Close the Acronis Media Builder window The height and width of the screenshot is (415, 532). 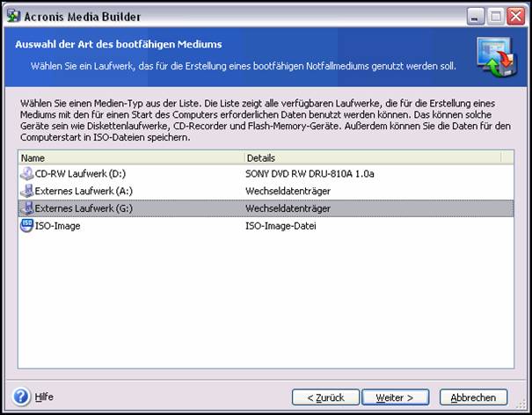pos(515,17)
